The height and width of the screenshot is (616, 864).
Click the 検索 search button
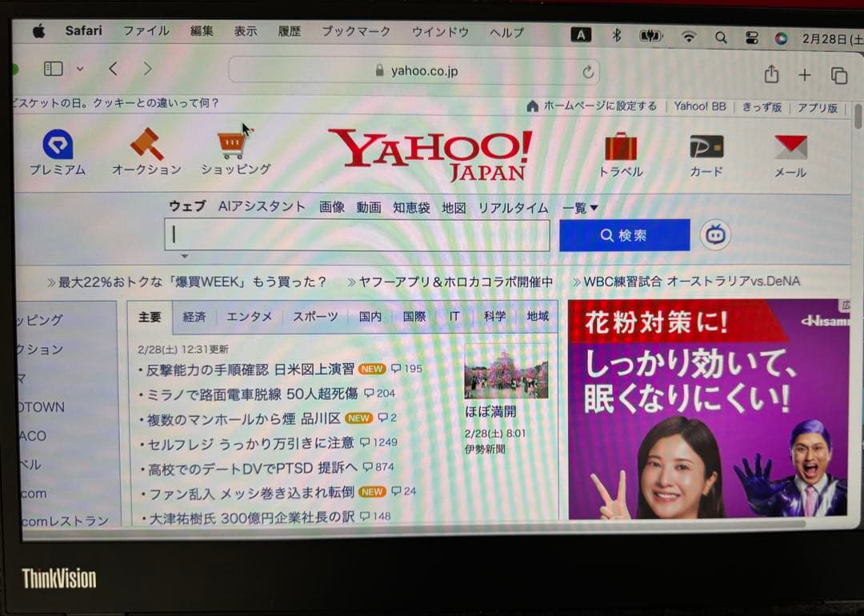pos(625,234)
